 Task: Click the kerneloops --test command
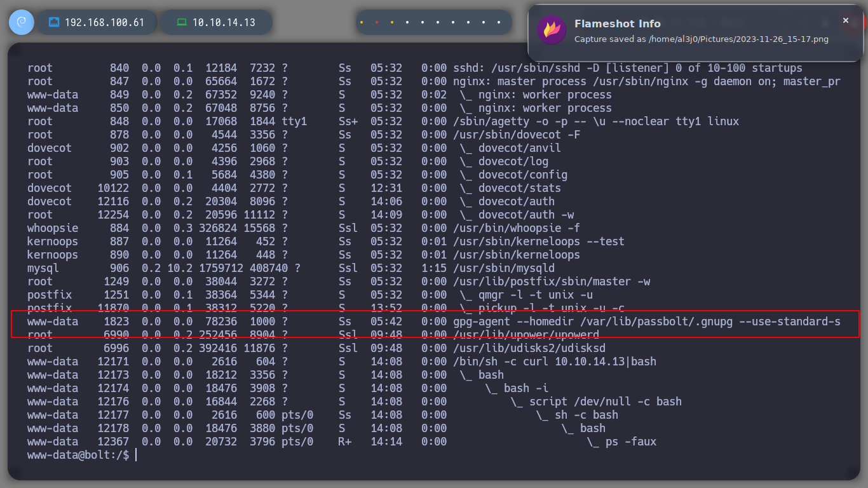point(539,241)
